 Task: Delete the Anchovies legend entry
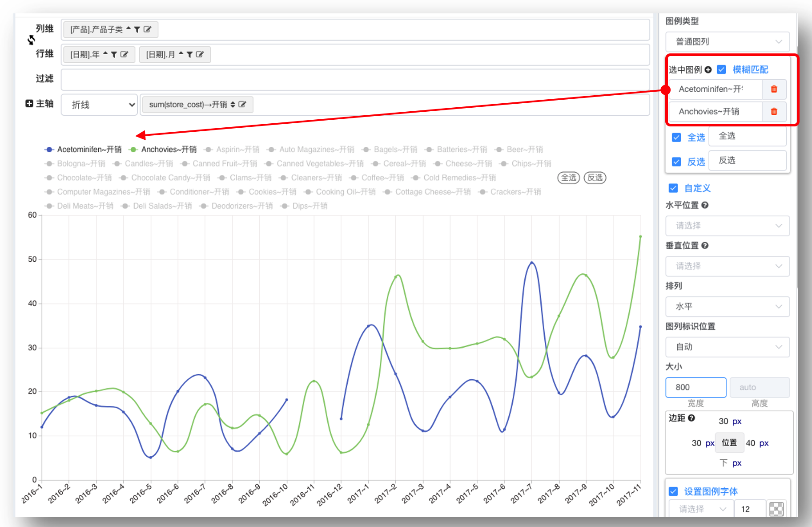click(774, 111)
